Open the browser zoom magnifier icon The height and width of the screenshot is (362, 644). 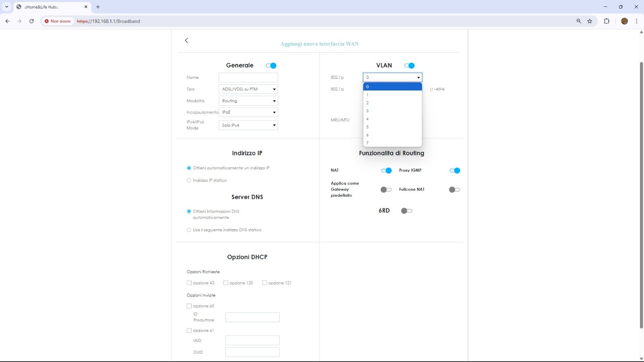[x=579, y=21]
